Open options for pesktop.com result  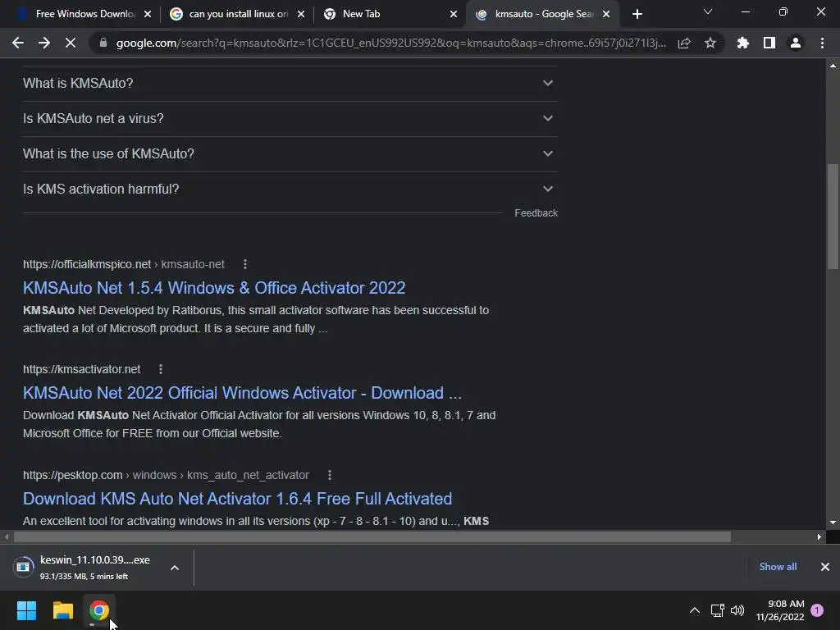pos(330,475)
